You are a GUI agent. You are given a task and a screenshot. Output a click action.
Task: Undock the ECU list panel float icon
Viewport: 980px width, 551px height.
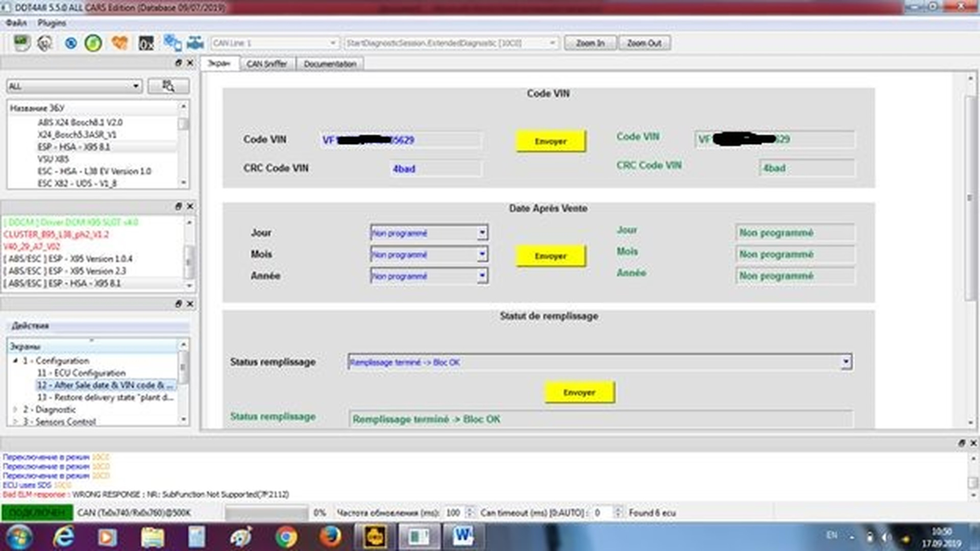pos(178,63)
